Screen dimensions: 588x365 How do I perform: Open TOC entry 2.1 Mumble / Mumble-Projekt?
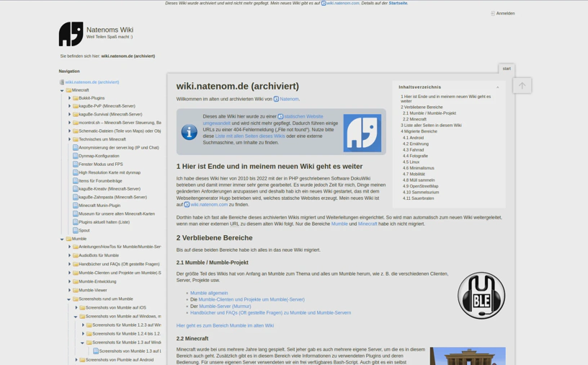click(x=429, y=113)
